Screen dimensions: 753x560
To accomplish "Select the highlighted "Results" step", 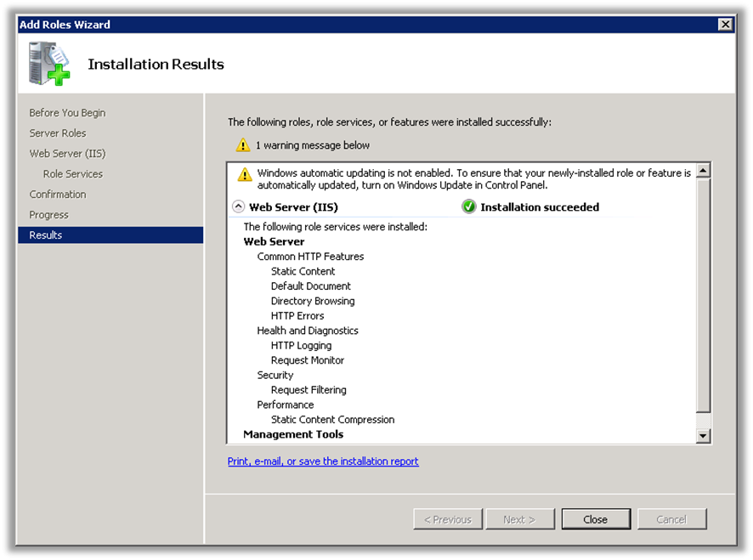I will coord(46,235).
